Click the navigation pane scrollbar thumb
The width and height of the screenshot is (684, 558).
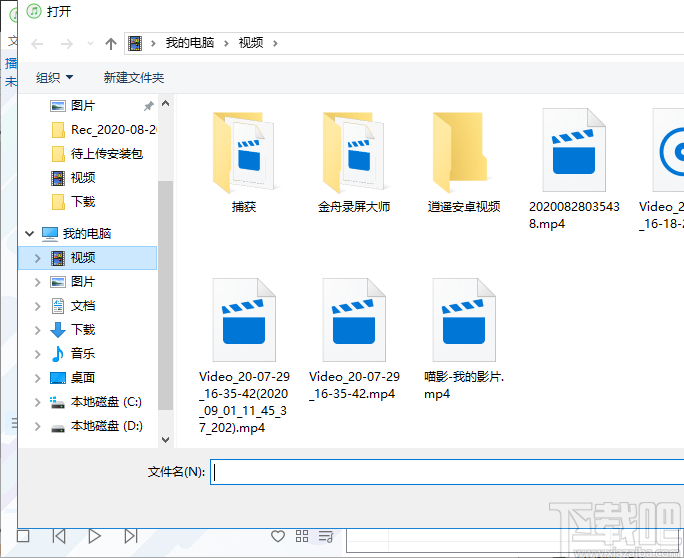tap(165, 295)
